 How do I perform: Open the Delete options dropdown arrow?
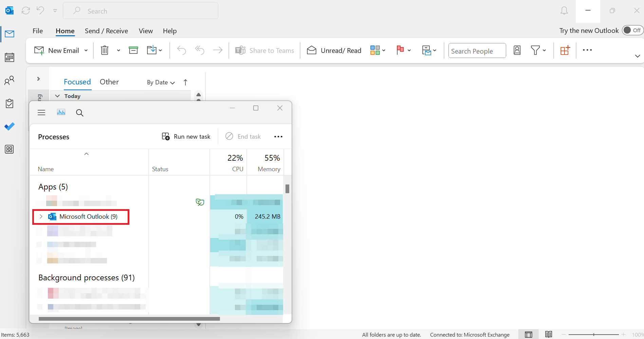[x=118, y=51]
